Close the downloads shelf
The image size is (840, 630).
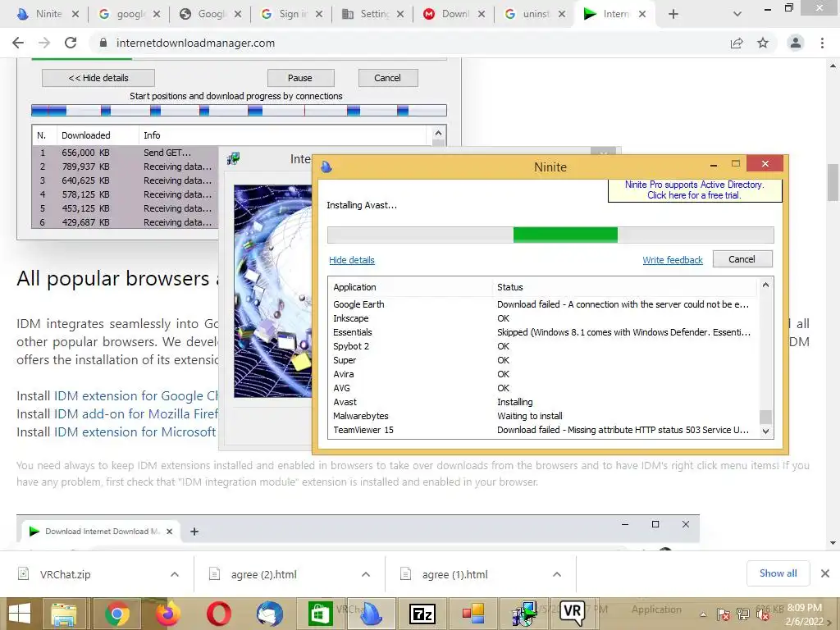(825, 573)
